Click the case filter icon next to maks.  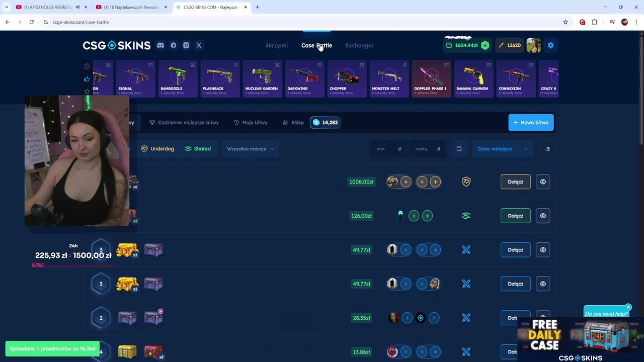click(x=459, y=149)
